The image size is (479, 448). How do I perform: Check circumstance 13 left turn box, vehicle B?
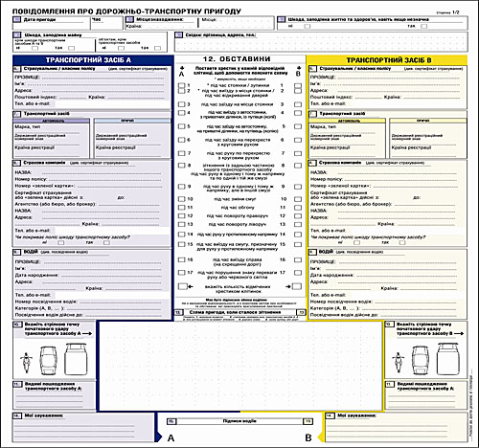(298, 225)
